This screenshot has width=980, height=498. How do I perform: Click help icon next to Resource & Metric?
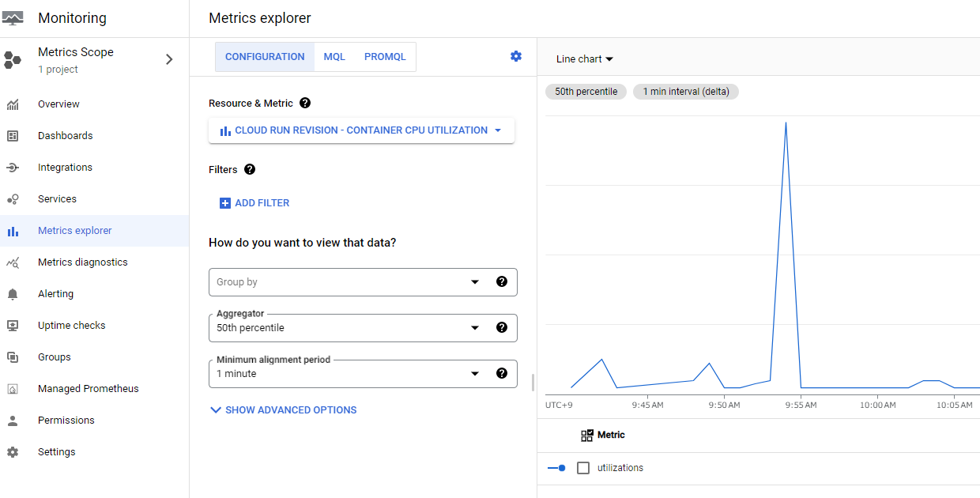point(305,103)
